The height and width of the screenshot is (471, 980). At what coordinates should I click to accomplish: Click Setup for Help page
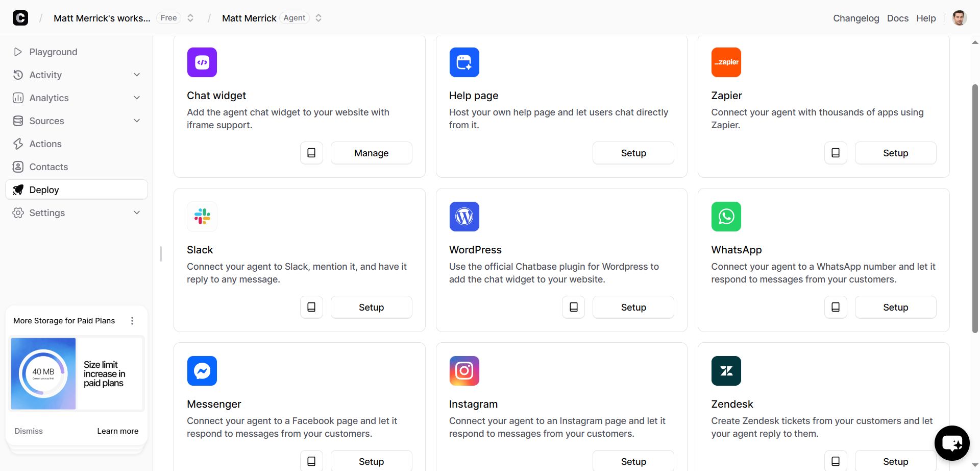click(x=633, y=153)
